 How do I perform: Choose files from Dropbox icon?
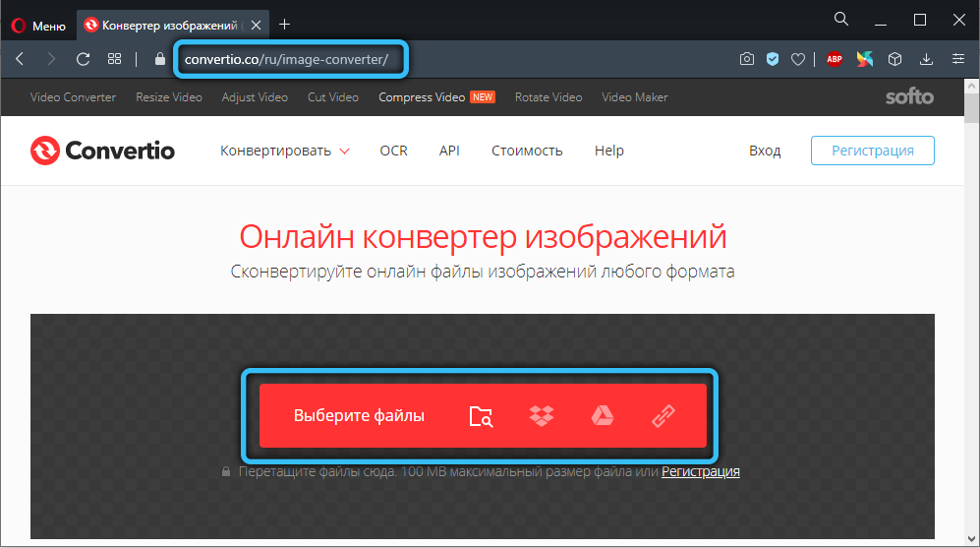pyautogui.click(x=542, y=416)
